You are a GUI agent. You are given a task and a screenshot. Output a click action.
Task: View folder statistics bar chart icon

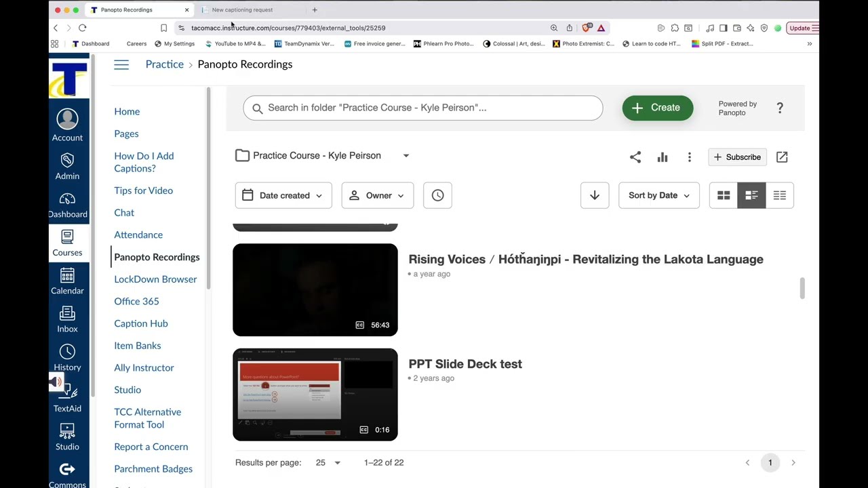click(x=663, y=157)
